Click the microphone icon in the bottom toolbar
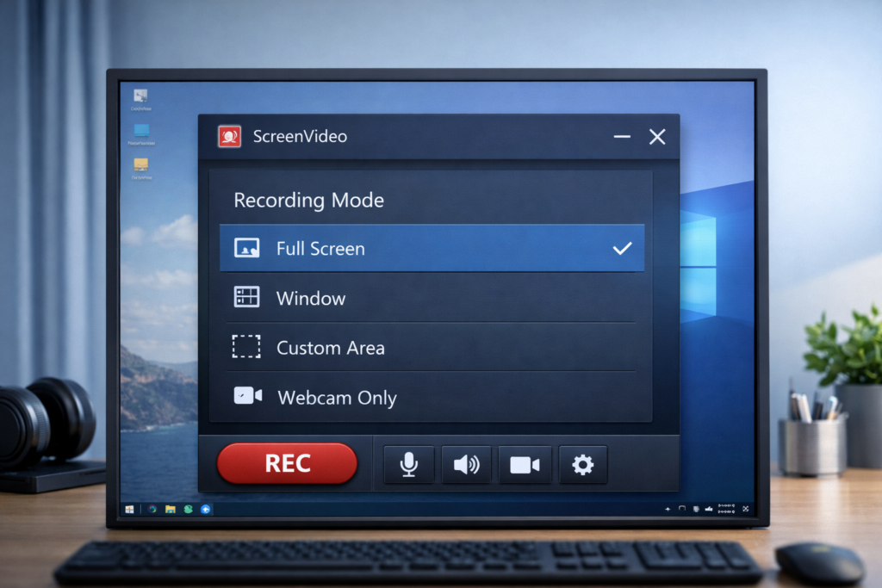 point(408,464)
